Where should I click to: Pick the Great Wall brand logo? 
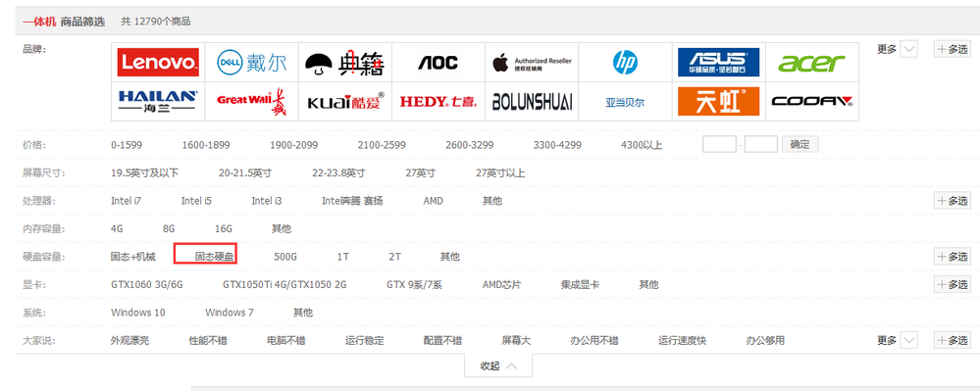click(x=252, y=101)
